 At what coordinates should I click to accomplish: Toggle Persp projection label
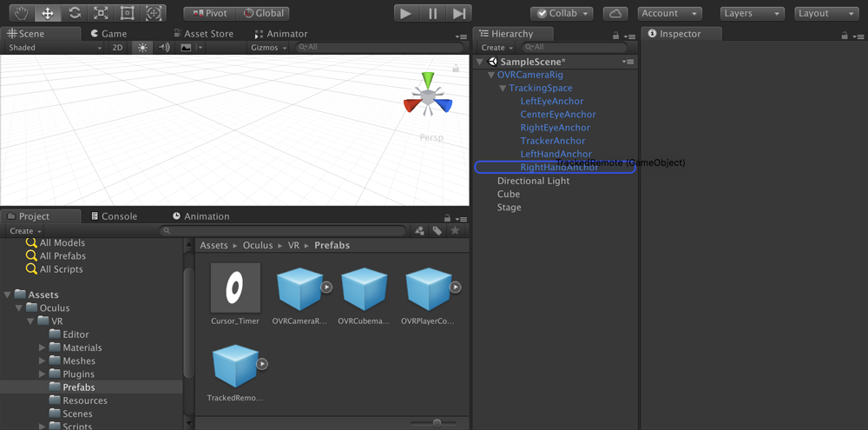pos(431,137)
